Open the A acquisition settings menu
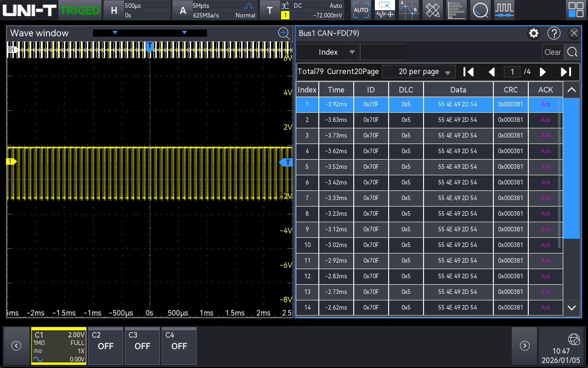Image resolution: width=588 pixels, height=368 pixels. [x=215, y=10]
